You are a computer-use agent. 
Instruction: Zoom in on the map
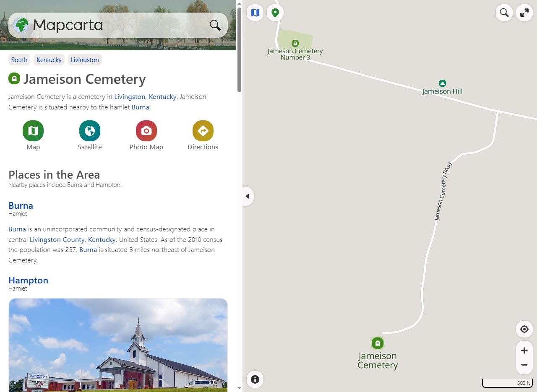[524, 350]
